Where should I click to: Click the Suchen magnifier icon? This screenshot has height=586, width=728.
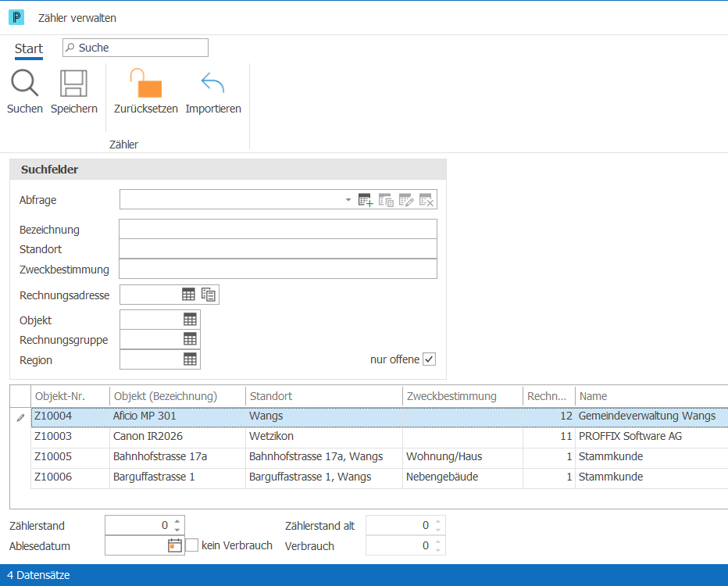pyautogui.click(x=25, y=83)
